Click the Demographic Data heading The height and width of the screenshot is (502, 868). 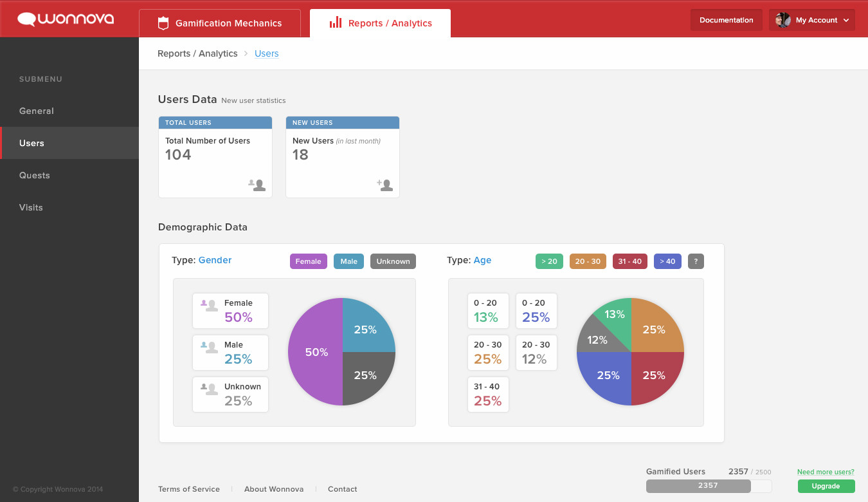203,227
